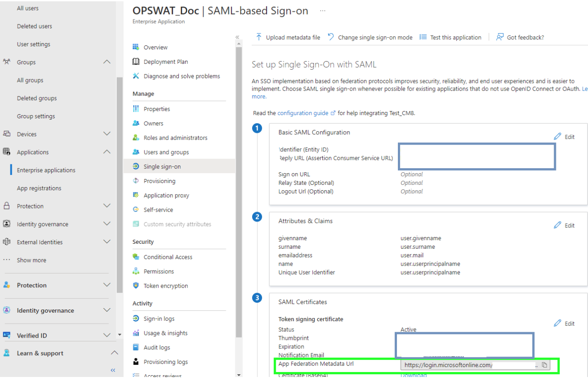Click the Token encryption shield icon
Viewport: 588px width, 382px height.
point(136,286)
